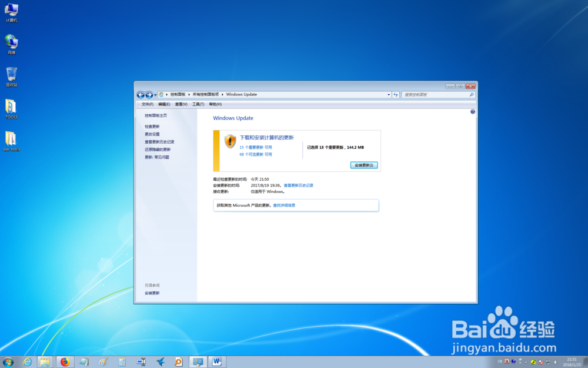Click the 安装更新(I) button
This screenshot has height=368, width=588.
(x=364, y=165)
